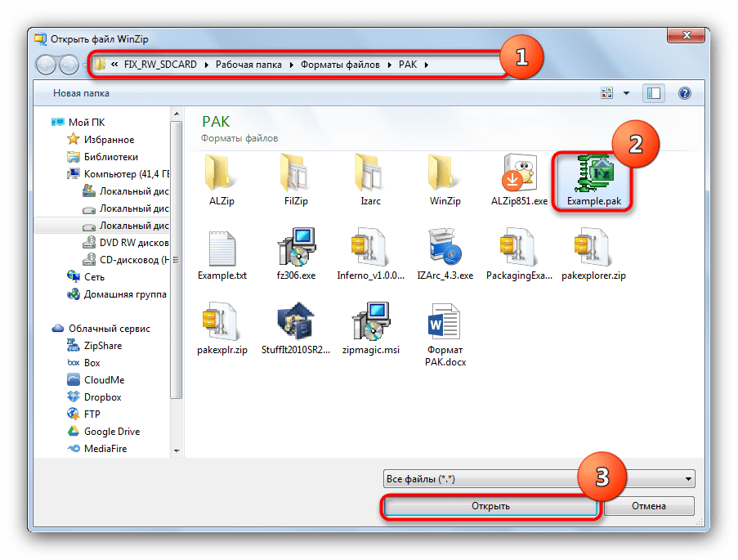738x560 pixels.
Task: Close the Открыть файл WinZip dialog
Action: [687, 35]
